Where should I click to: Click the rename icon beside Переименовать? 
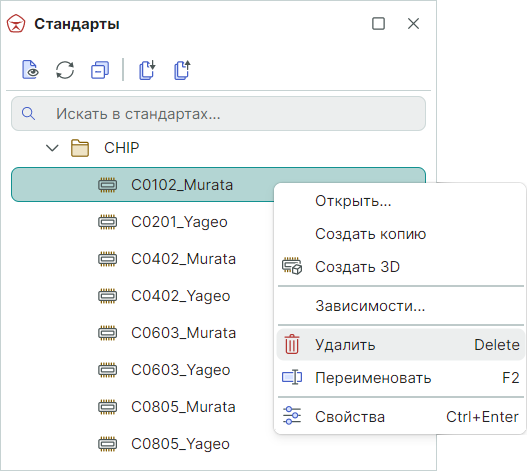[292, 377]
